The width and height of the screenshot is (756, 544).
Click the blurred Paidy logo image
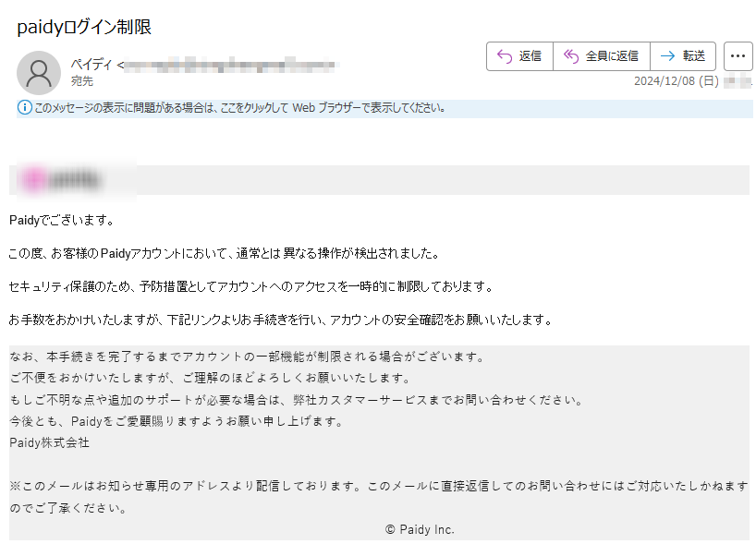coord(61,180)
